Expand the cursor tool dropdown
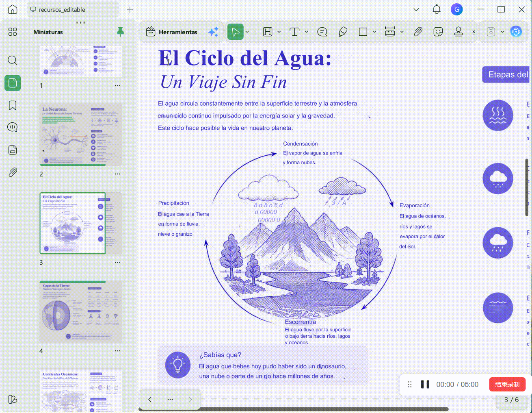Viewport: 532px width, 413px height. coord(247,32)
